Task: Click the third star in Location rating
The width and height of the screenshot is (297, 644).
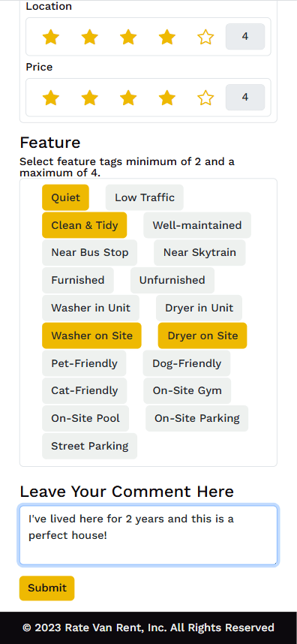Action: click(128, 37)
